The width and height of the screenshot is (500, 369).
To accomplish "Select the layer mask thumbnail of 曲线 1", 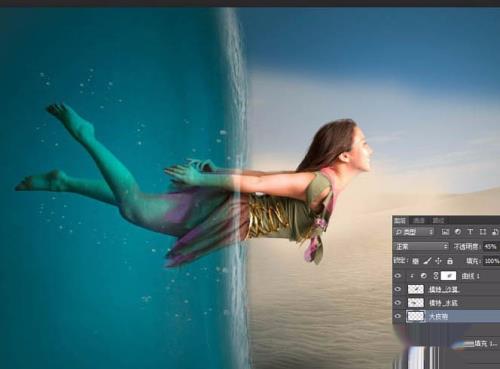I will pos(448,276).
